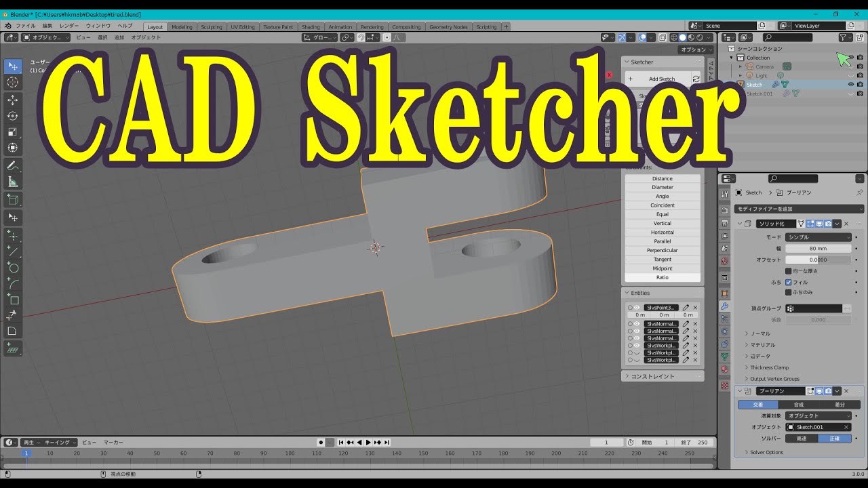This screenshot has height=488, width=868.
Task: Toggle visibility of SlvsPoint3 entity
Action: 637,308
